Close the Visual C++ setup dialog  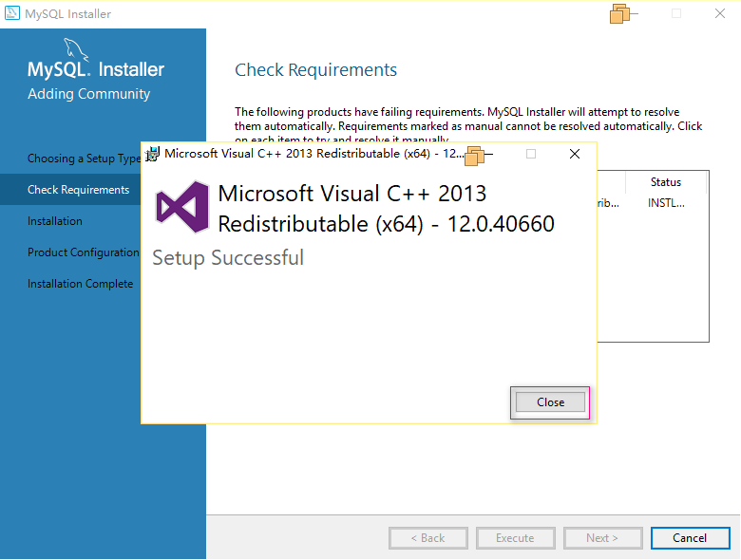pyautogui.click(x=550, y=402)
